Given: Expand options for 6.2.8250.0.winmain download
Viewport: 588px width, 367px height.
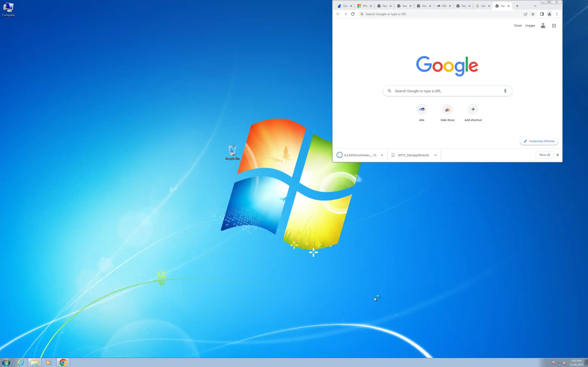Looking at the screenshot, I should [x=382, y=155].
